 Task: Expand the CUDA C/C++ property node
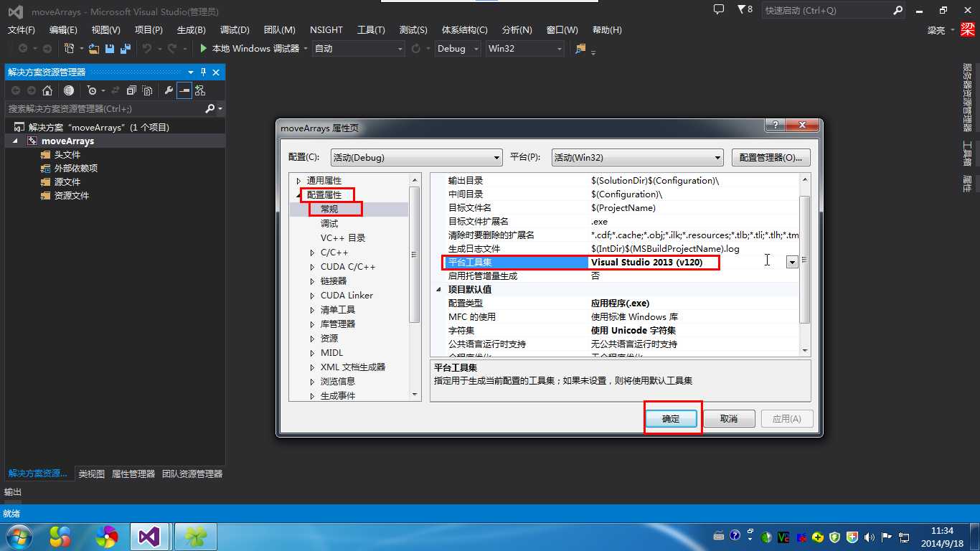pos(312,267)
